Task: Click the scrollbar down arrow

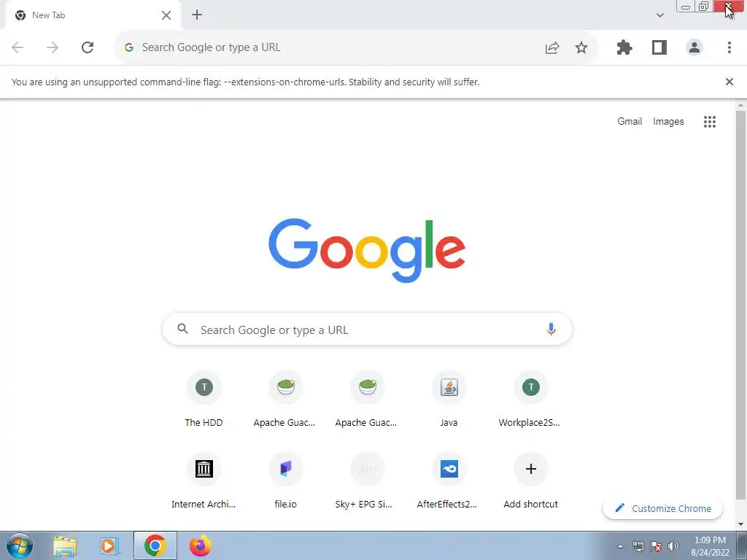Action: [740, 525]
